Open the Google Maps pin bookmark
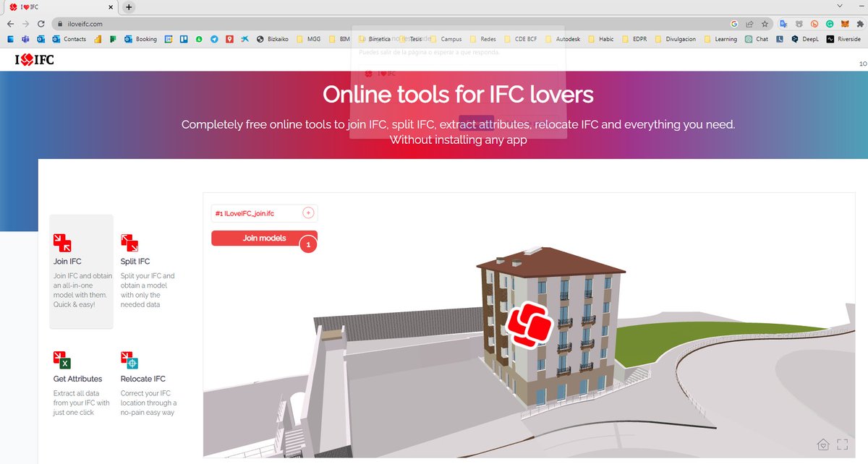The width and height of the screenshot is (868, 464). [x=229, y=39]
